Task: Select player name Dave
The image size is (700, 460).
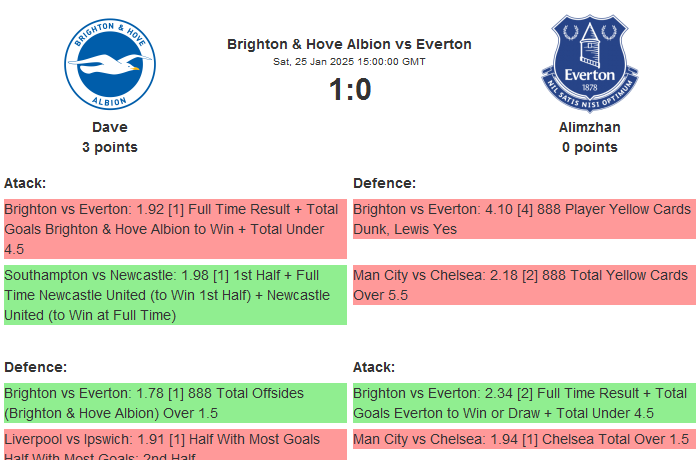Action: 110,127
